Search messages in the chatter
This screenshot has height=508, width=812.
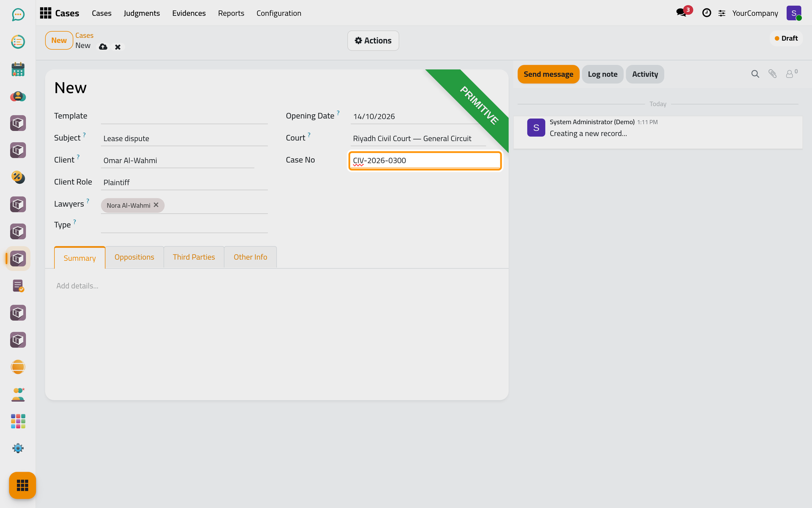tap(755, 74)
